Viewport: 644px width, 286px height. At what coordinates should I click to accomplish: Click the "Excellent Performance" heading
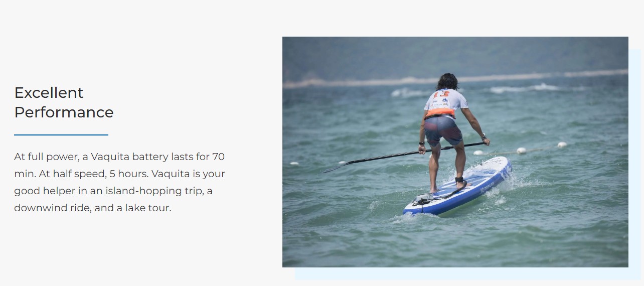click(x=64, y=102)
